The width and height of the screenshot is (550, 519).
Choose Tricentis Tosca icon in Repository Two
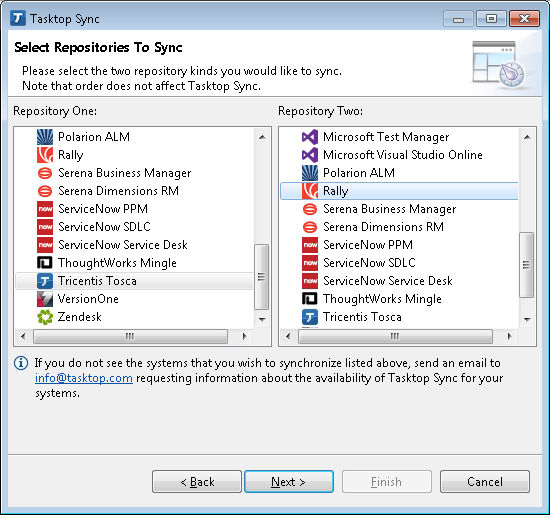tap(310, 317)
